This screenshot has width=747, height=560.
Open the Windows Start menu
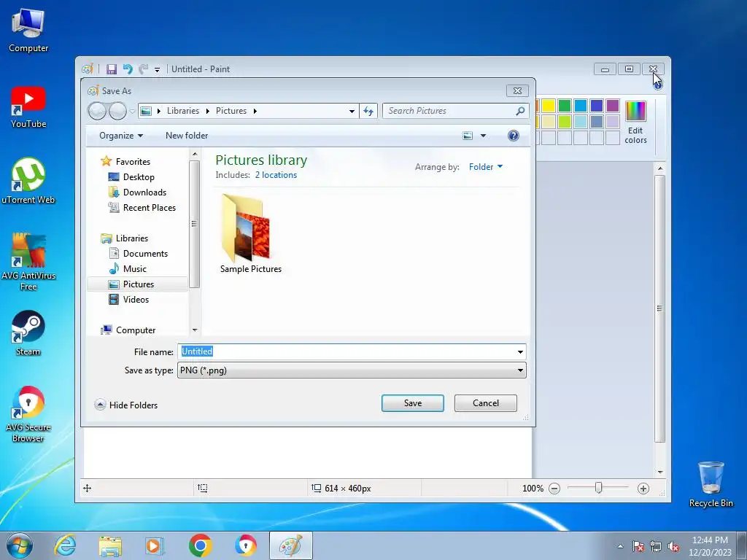tap(19, 545)
